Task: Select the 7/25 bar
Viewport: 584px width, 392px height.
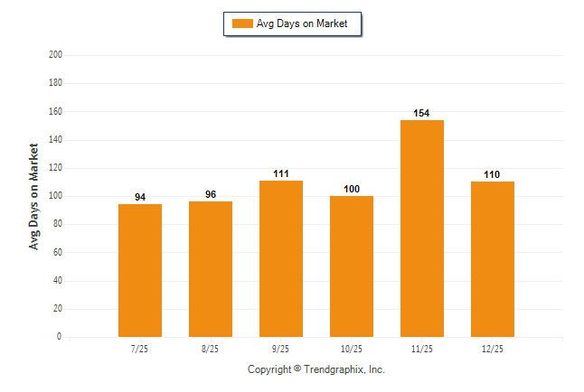Action: point(140,270)
